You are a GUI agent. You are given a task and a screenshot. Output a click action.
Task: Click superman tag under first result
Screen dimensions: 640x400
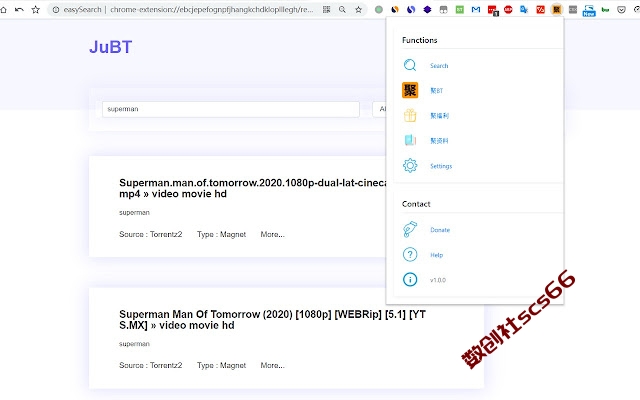[134, 212]
